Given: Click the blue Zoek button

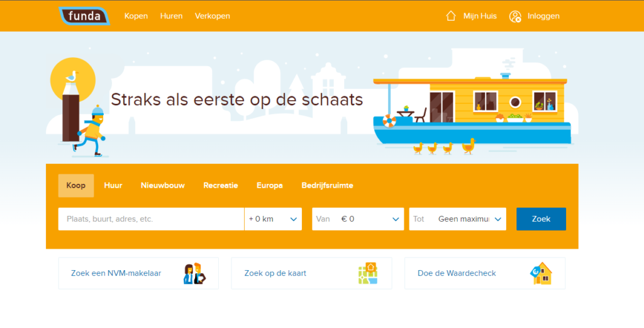Looking at the screenshot, I should tap(541, 219).
